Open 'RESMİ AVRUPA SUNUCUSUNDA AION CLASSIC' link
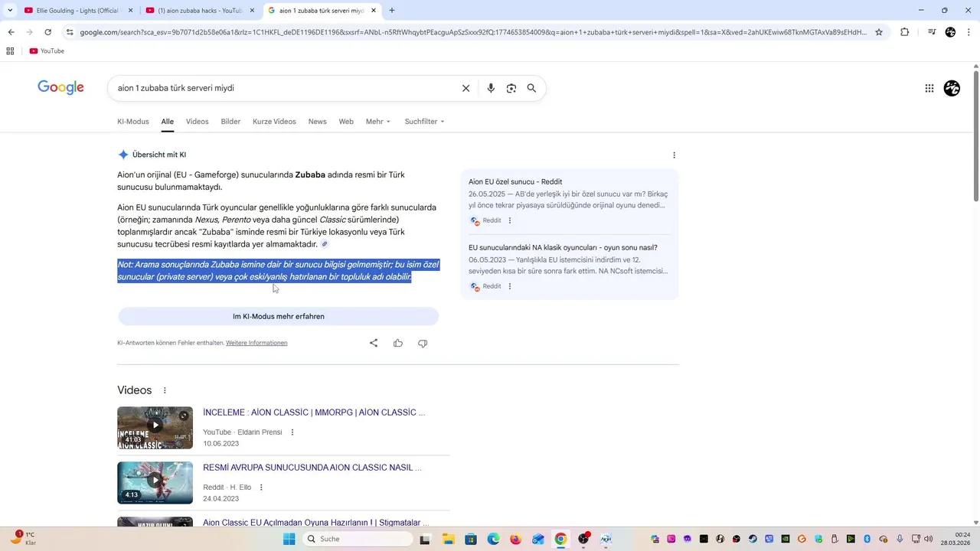The image size is (980, 551). [312, 468]
